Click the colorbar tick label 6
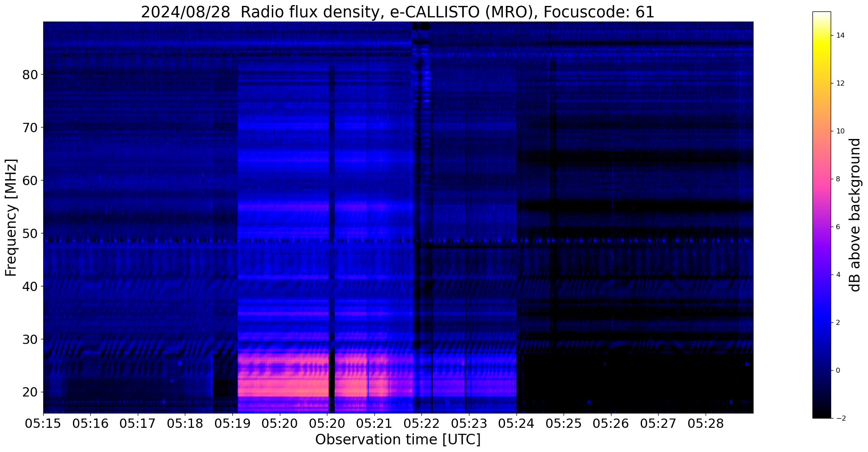This screenshot has height=452, width=868. coord(837,227)
